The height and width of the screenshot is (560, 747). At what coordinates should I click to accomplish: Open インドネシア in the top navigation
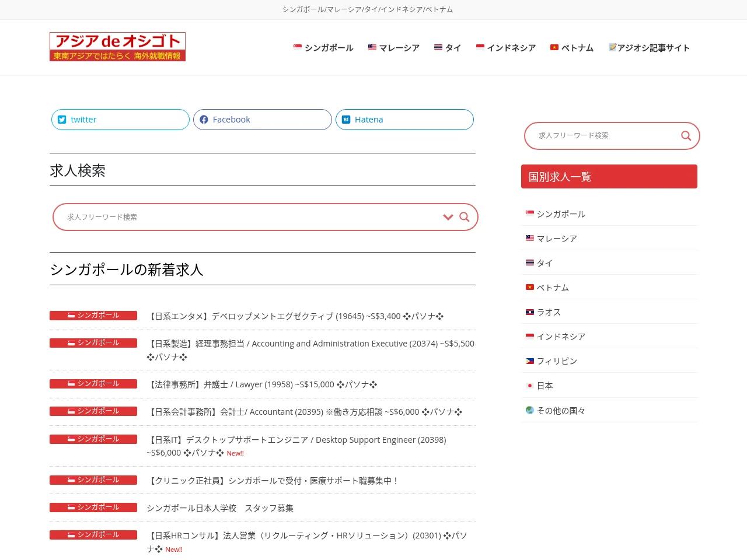pyautogui.click(x=506, y=48)
